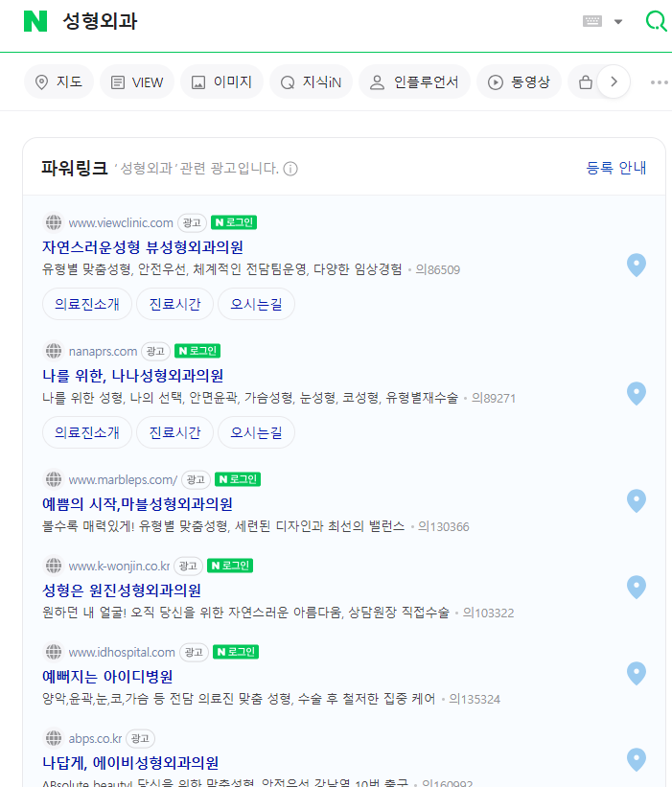Click the N 로그인 badge for idhospital
The image size is (672, 787).
(x=236, y=652)
